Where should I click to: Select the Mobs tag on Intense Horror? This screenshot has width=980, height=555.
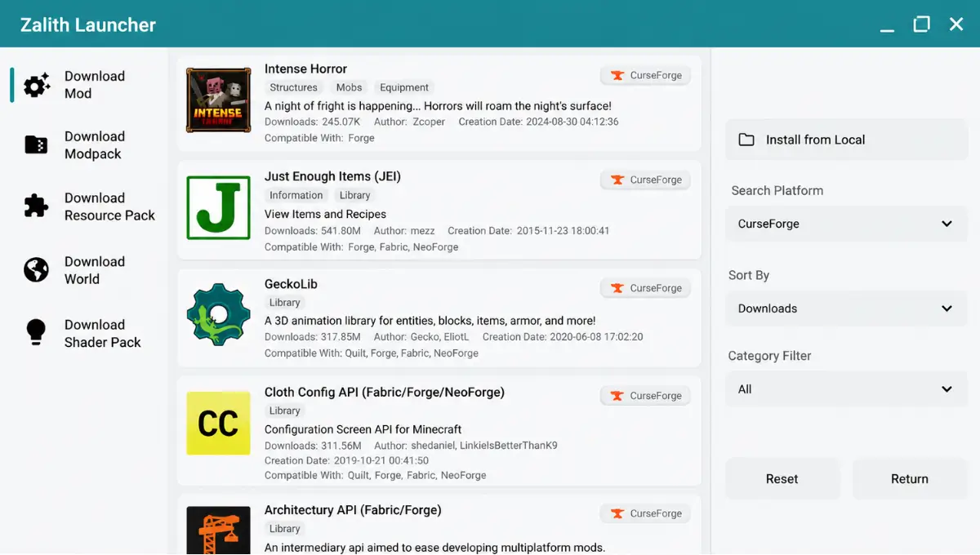pyautogui.click(x=349, y=87)
